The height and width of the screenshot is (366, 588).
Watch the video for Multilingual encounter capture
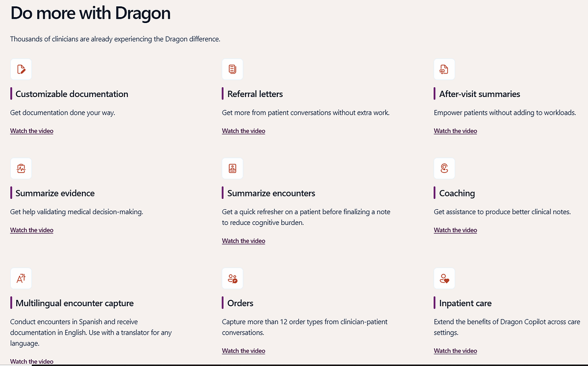[x=32, y=362]
